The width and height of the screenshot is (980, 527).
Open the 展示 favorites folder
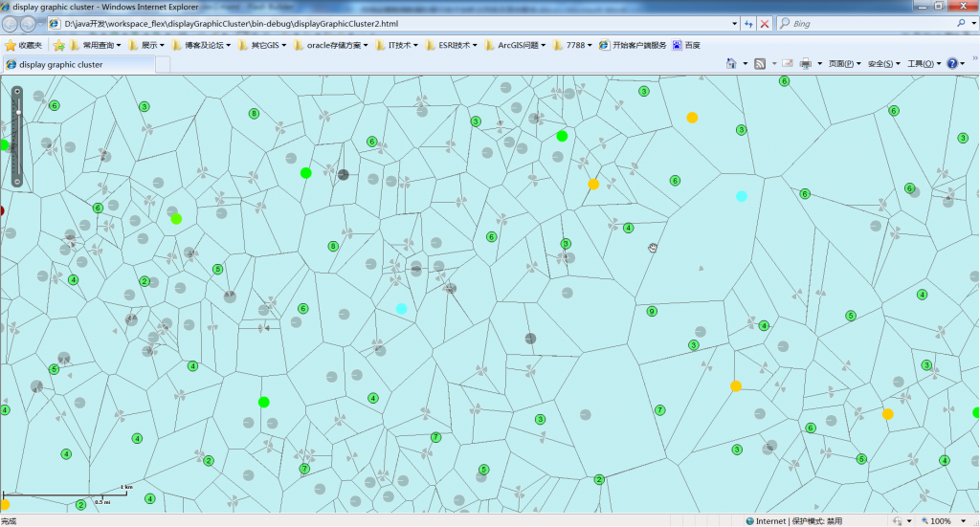146,45
